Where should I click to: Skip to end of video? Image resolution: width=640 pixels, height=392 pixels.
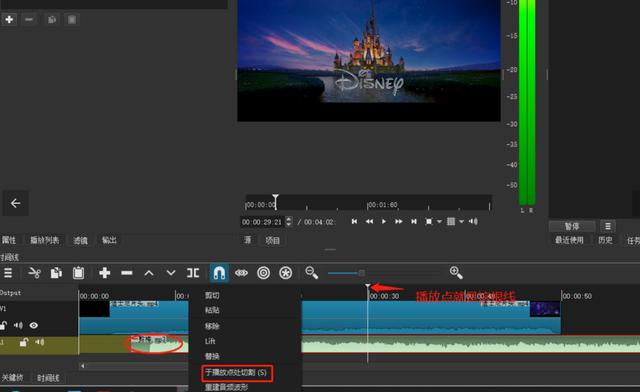click(x=413, y=221)
